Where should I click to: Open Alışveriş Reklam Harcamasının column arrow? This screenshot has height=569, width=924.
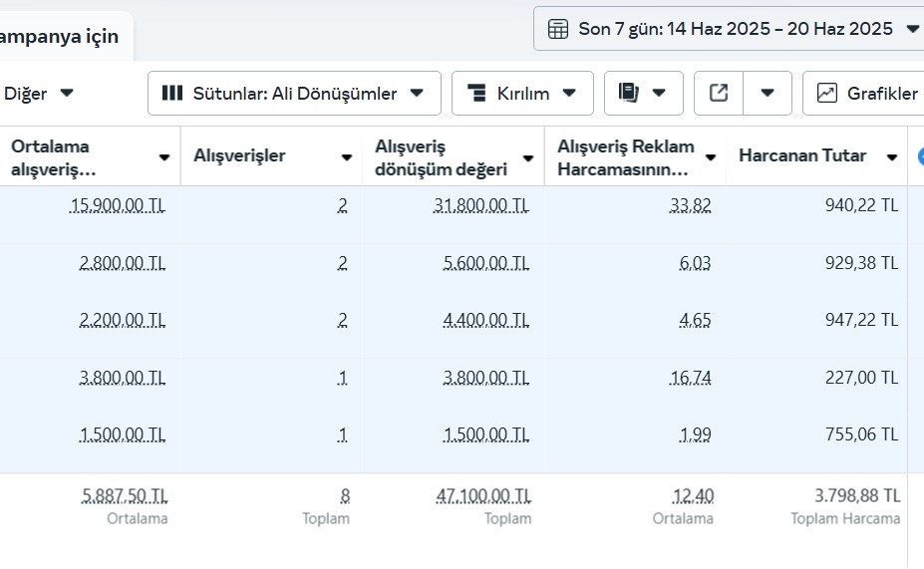tap(710, 157)
